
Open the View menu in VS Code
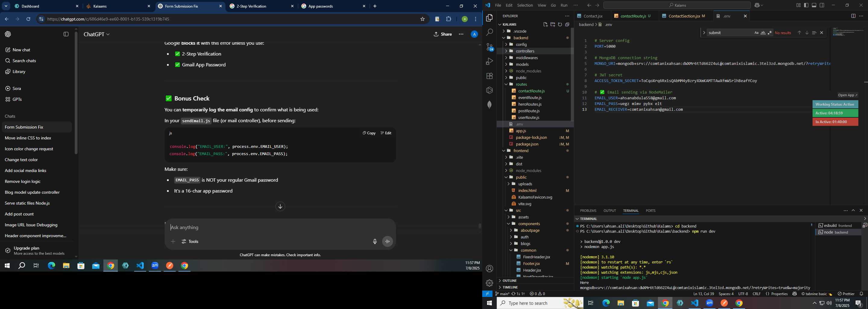coord(542,5)
